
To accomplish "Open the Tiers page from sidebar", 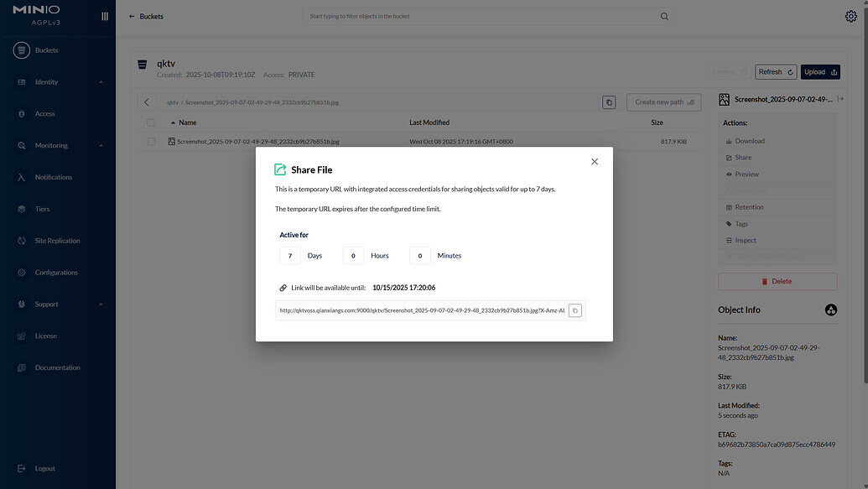I will tap(42, 209).
